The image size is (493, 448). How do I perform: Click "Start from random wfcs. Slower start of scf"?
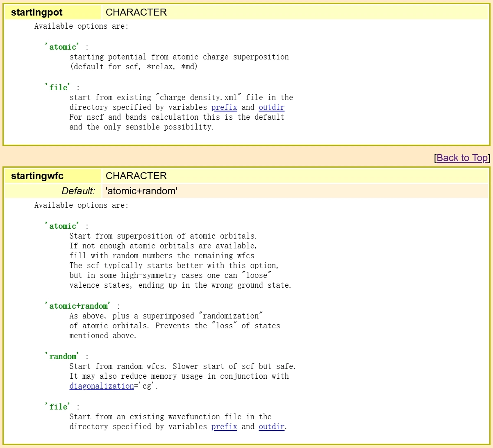pos(182,366)
